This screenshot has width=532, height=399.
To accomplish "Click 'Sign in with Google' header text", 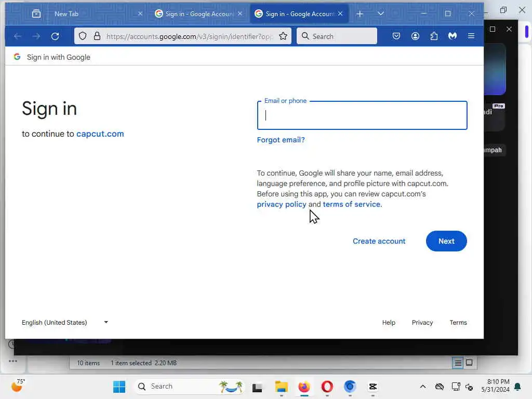I will 58,57.
